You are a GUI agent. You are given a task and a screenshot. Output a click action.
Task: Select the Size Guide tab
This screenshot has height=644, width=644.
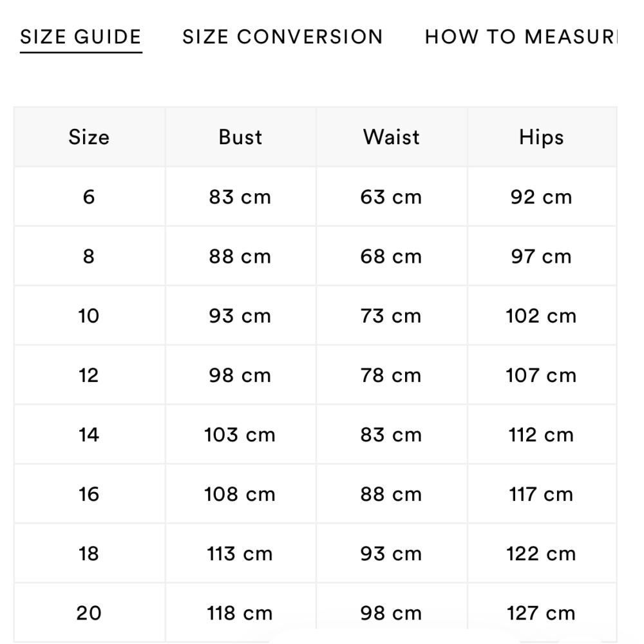tap(81, 37)
